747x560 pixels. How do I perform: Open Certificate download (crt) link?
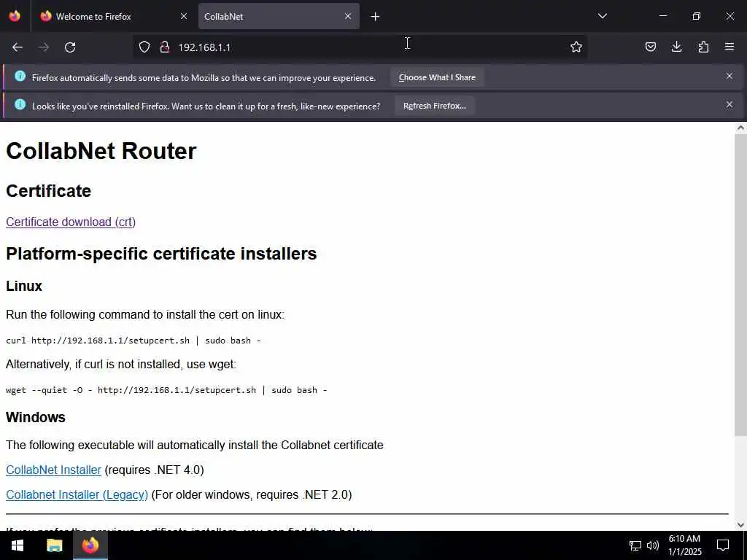tap(71, 222)
